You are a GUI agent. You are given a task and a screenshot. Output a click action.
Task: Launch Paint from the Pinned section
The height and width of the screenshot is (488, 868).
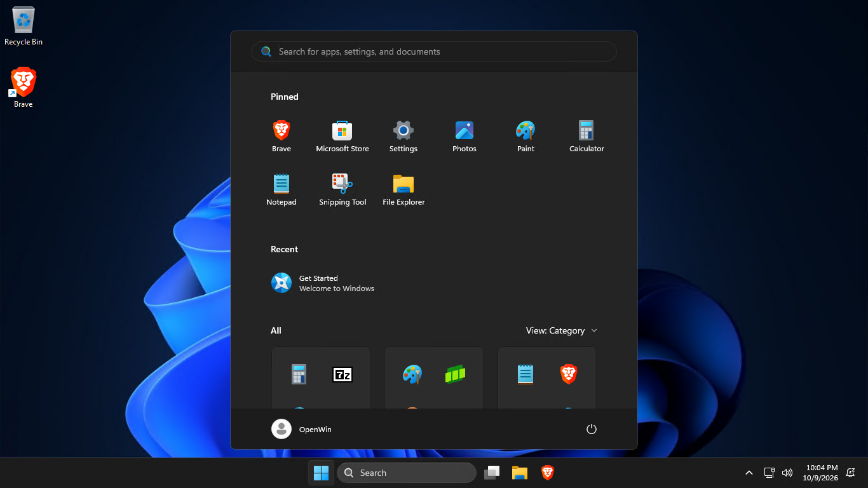(x=526, y=136)
